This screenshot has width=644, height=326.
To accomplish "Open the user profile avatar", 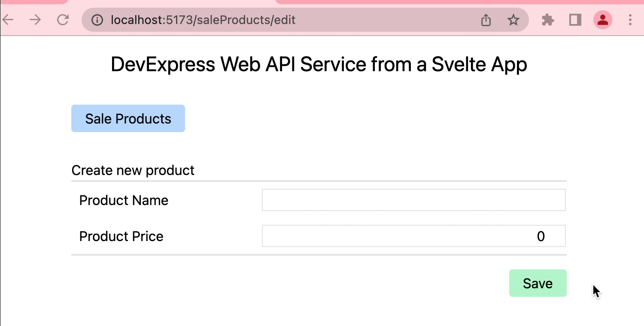I will point(603,20).
